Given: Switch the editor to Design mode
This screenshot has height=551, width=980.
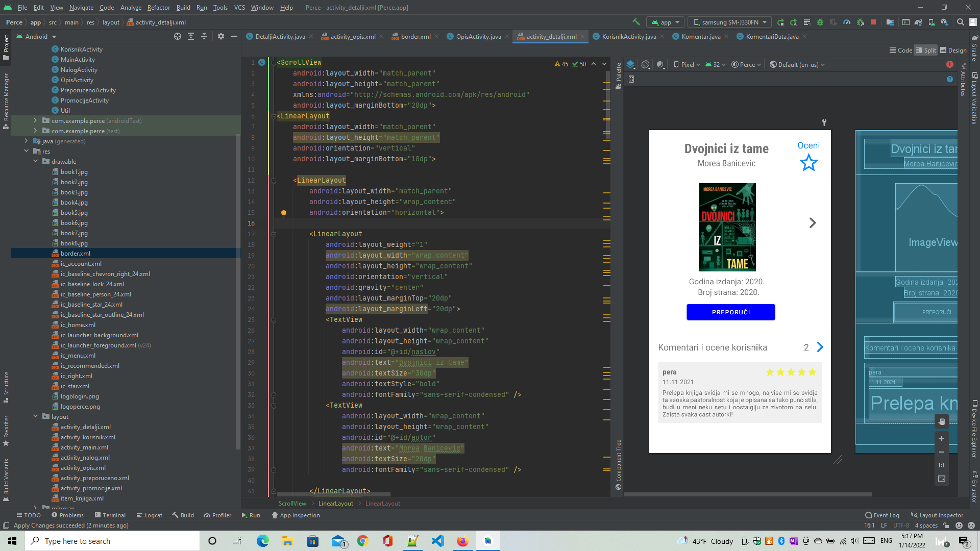Looking at the screenshot, I should point(953,50).
